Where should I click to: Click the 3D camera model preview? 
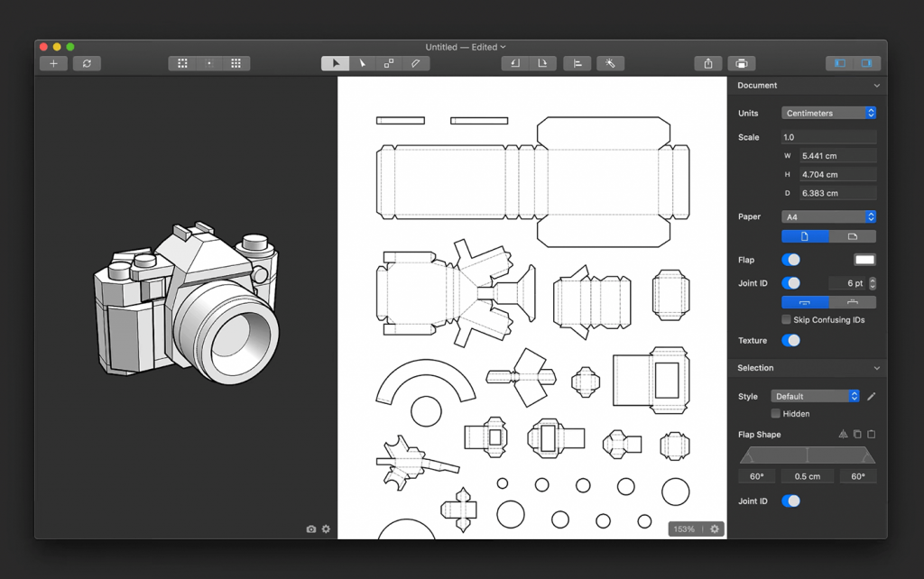coord(186,303)
